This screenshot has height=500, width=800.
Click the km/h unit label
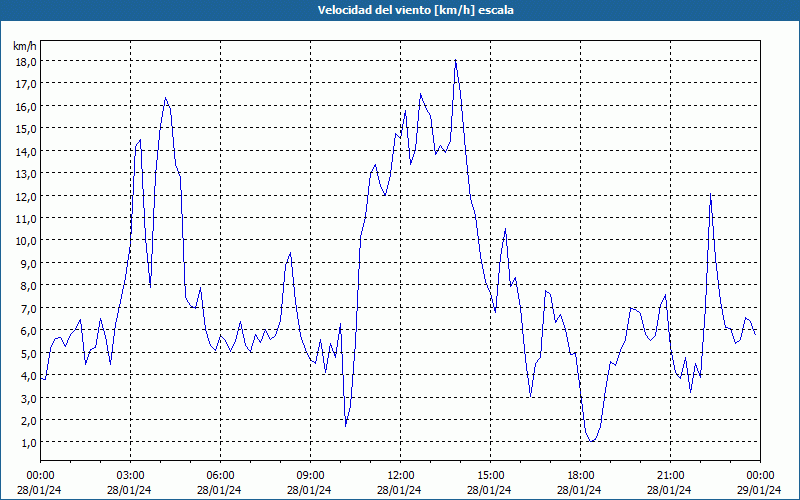(25, 46)
